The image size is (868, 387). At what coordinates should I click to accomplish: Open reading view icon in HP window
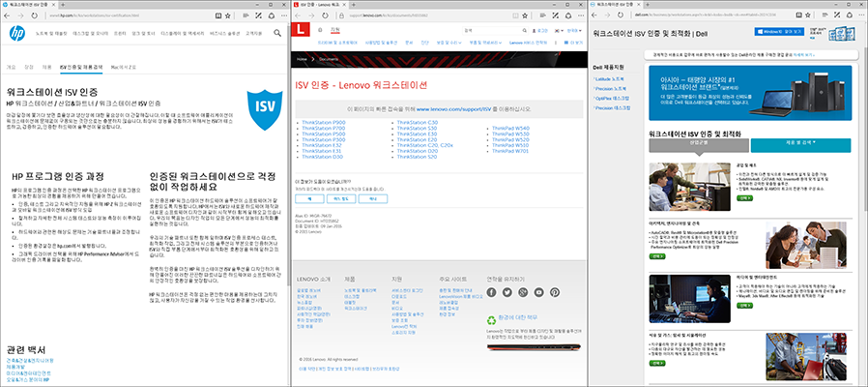click(x=219, y=15)
